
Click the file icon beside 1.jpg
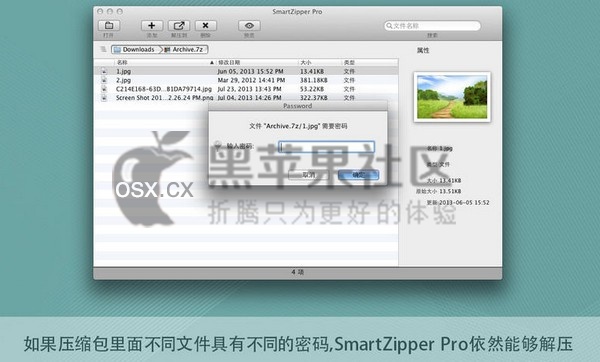coord(104,71)
